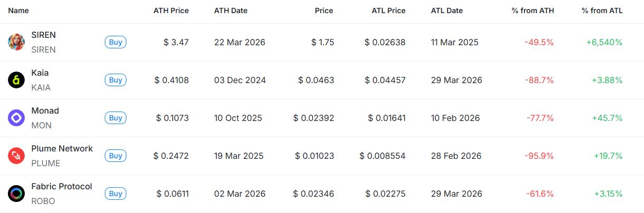Click the Monad purple logo icon
The height and width of the screenshot is (213, 644).
[16, 118]
